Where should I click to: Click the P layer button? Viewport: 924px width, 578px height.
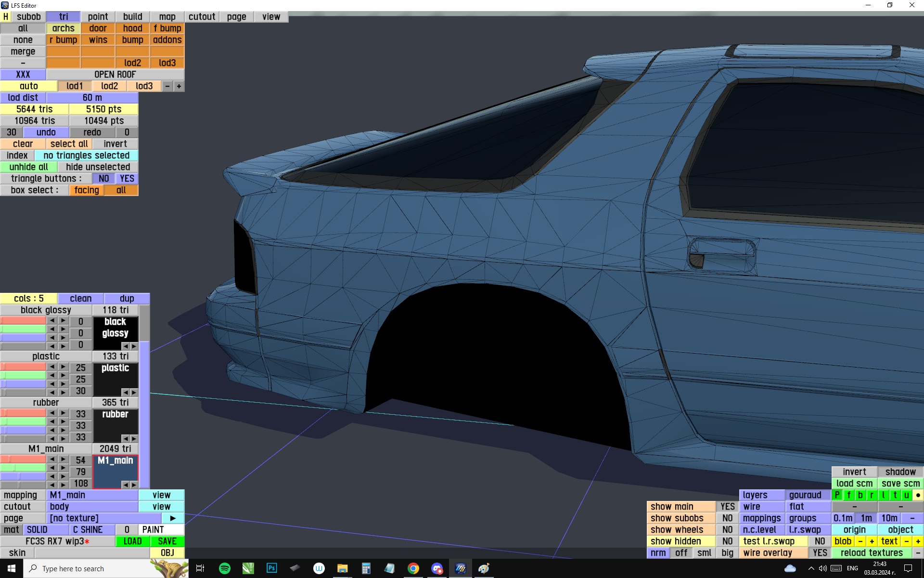837,495
